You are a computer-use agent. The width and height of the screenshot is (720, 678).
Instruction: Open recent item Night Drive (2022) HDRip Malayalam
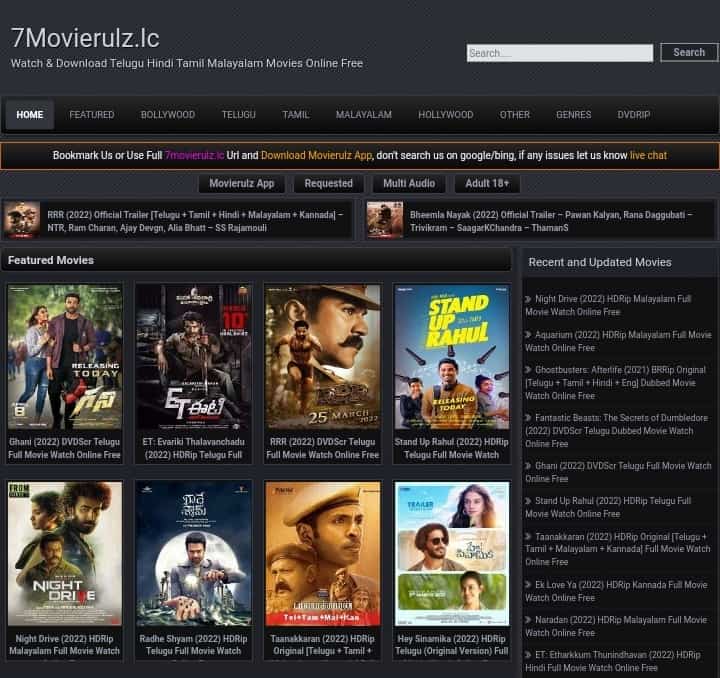[608, 305]
